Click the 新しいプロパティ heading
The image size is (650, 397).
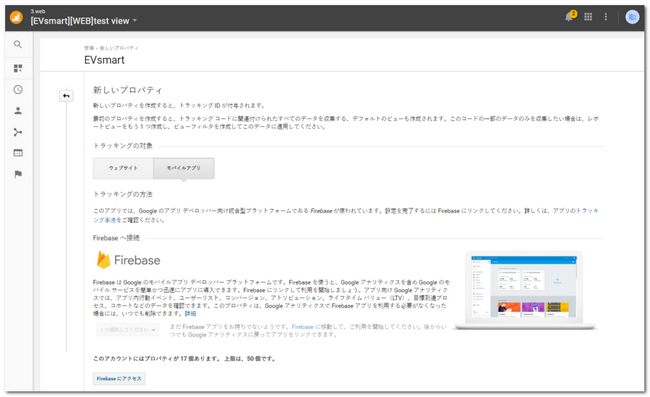click(x=128, y=90)
